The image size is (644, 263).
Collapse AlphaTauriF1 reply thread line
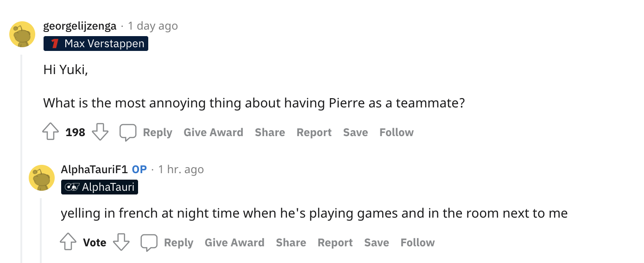pyautogui.click(x=41, y=231)
